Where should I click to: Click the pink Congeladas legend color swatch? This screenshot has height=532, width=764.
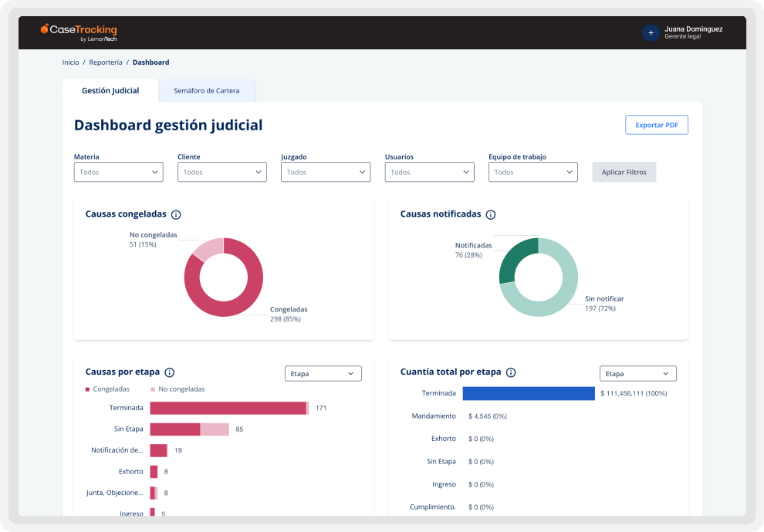(87, 389)
